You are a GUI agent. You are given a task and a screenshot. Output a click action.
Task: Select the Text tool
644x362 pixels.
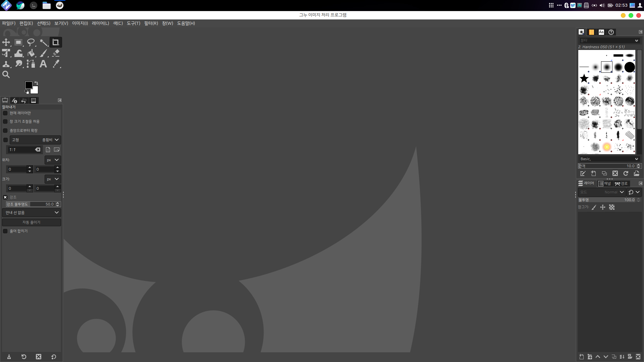[43, 64]
